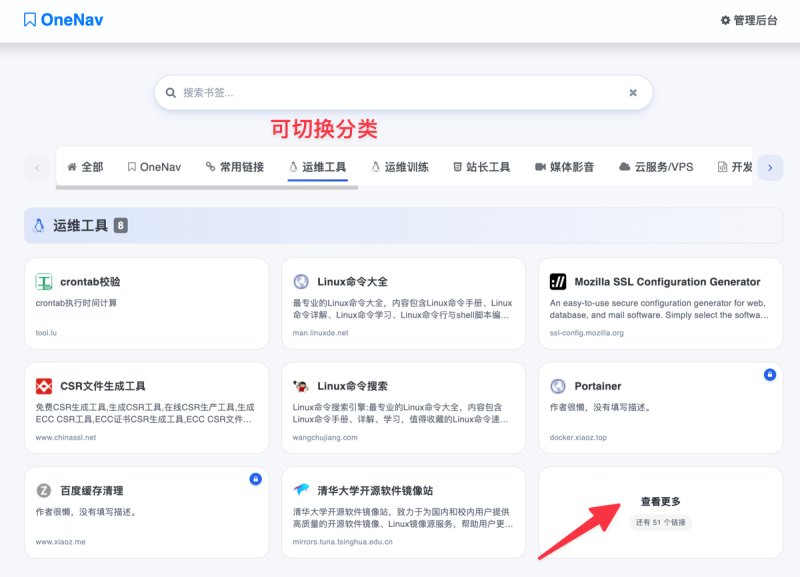Click the docker.xiaoz.top URL text

pyautogui.click(x=578, y=438)
